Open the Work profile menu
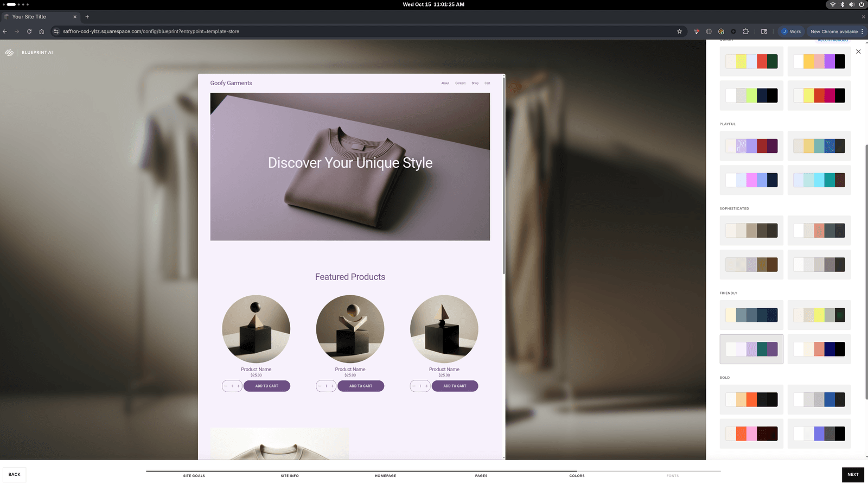Image resolution: width=868 pixels, height=490 pixels. (x=792, y=31)
